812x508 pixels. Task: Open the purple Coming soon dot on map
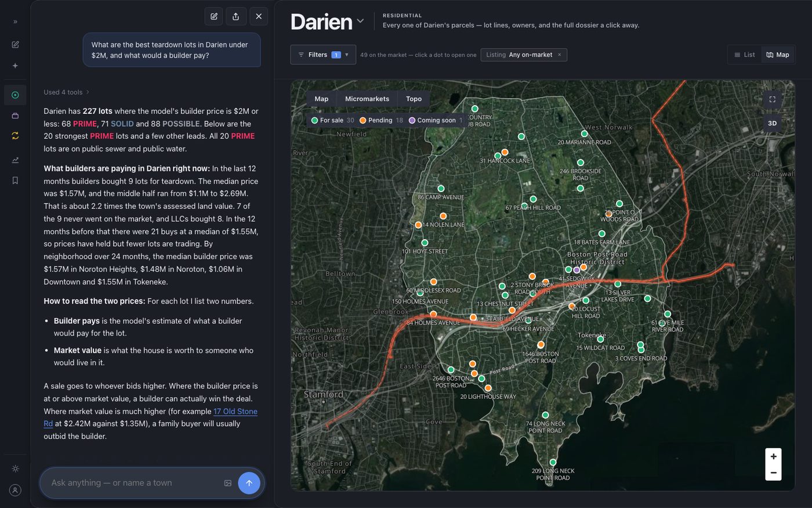(577, 270)
